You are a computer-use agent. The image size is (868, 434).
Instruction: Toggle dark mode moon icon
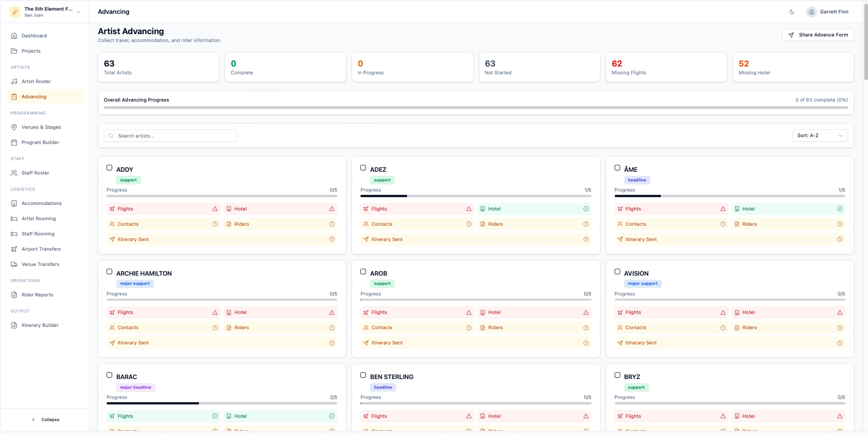point(792,12)
